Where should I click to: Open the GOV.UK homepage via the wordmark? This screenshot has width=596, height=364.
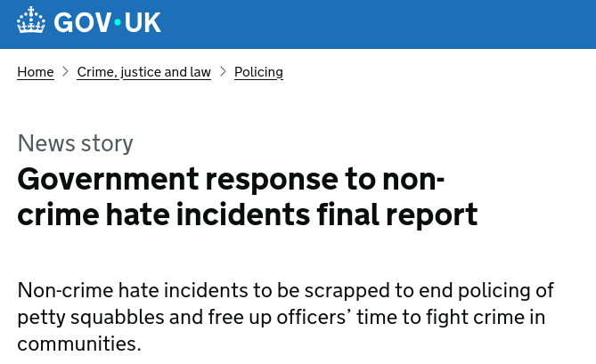click(89, 21)
